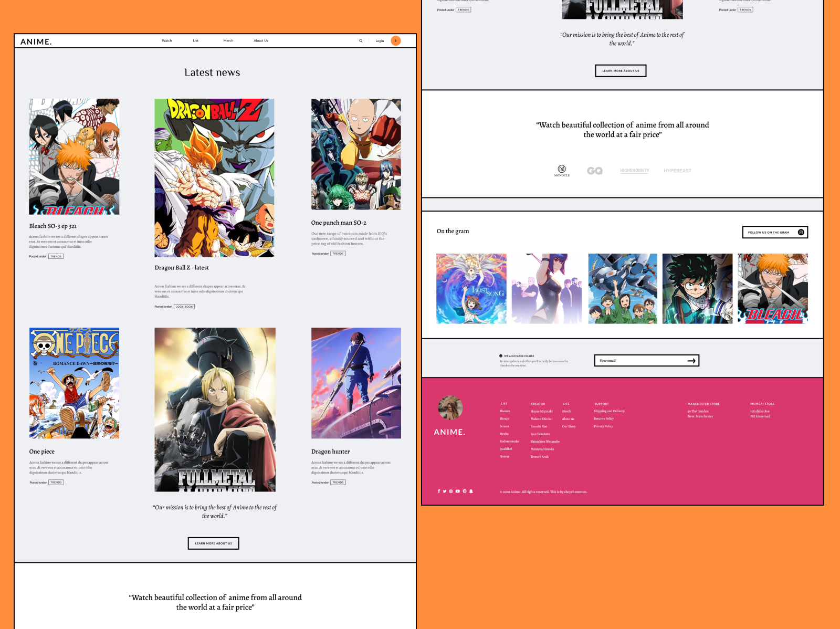Open the Hayao Miyazaki creator link
840x629 pixels.
[x=541, y=411]
